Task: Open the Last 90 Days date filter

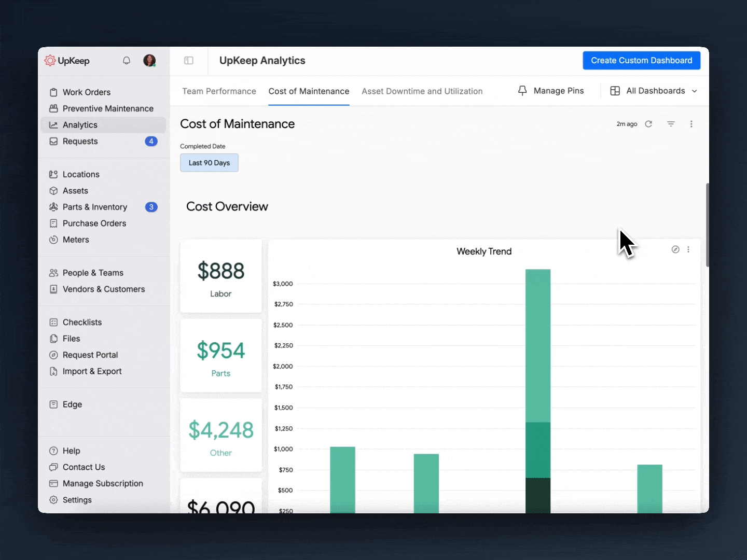Action: tap(209, 163)
